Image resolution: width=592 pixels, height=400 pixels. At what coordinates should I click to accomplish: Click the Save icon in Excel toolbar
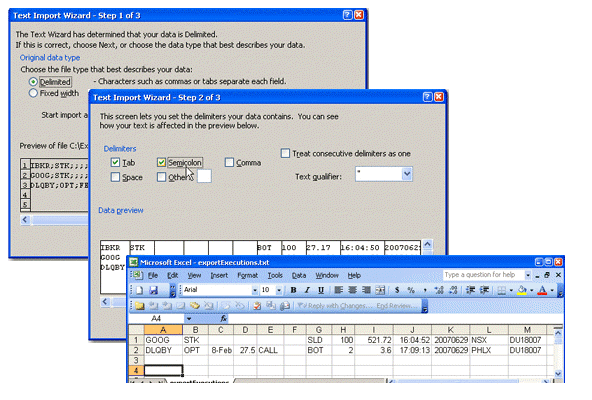tap(153, 290)
